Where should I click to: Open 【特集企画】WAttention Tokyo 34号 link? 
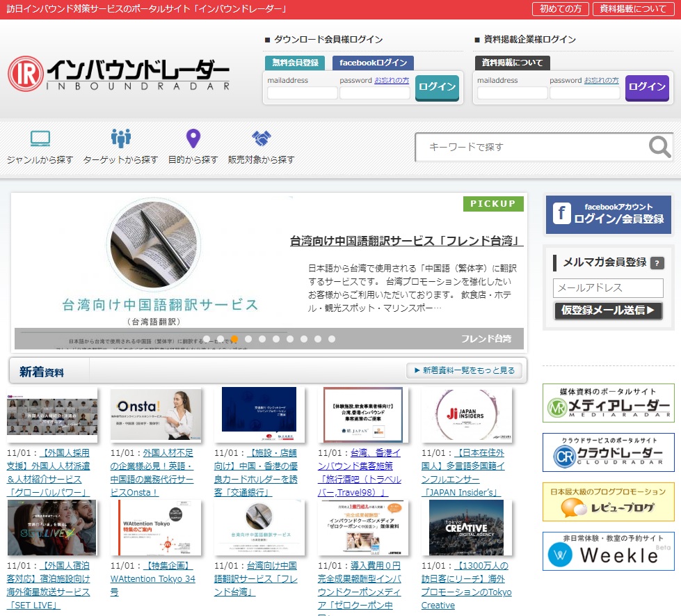[153, 579]
